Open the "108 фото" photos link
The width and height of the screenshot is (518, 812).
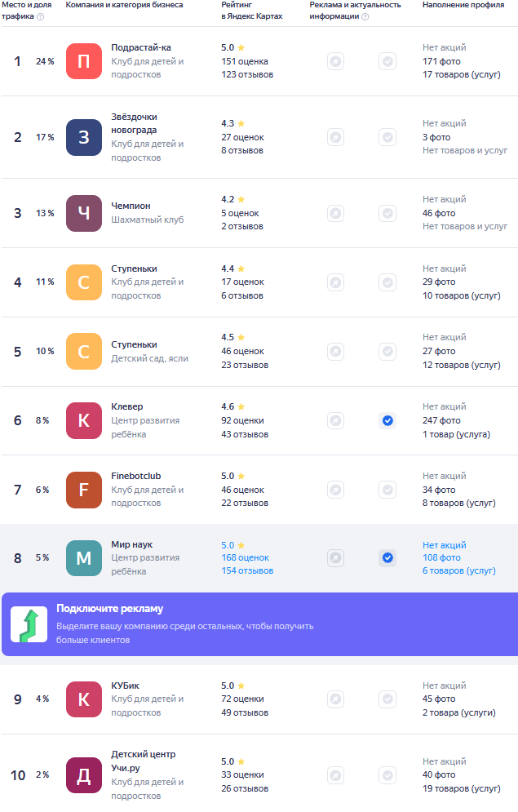pos(441,558)
